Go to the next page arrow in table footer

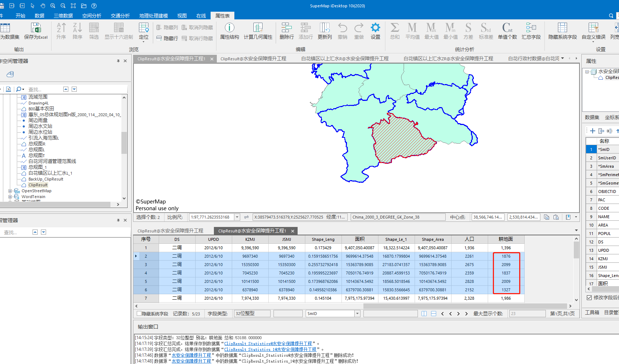(x=458, y=314)
